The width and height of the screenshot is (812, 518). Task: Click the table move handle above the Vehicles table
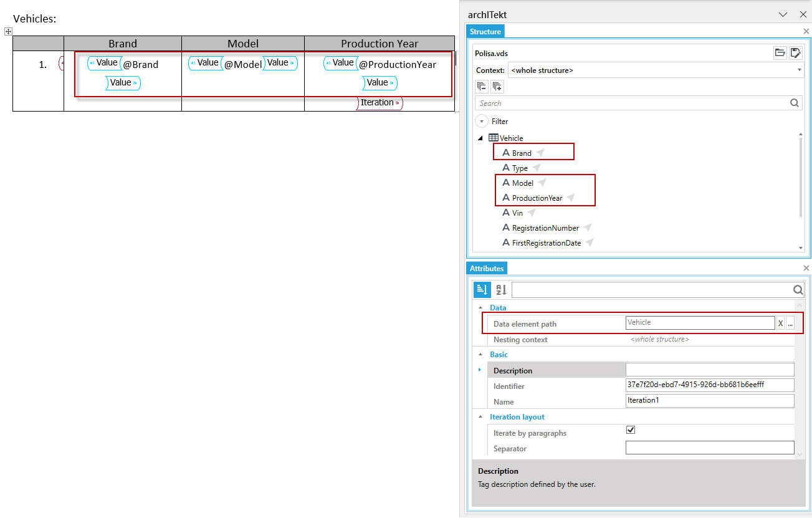pos(9,31)
